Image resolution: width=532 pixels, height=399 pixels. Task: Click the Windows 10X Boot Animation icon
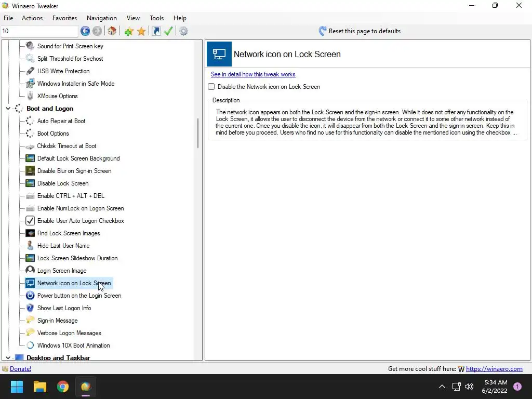coord(30,345)
